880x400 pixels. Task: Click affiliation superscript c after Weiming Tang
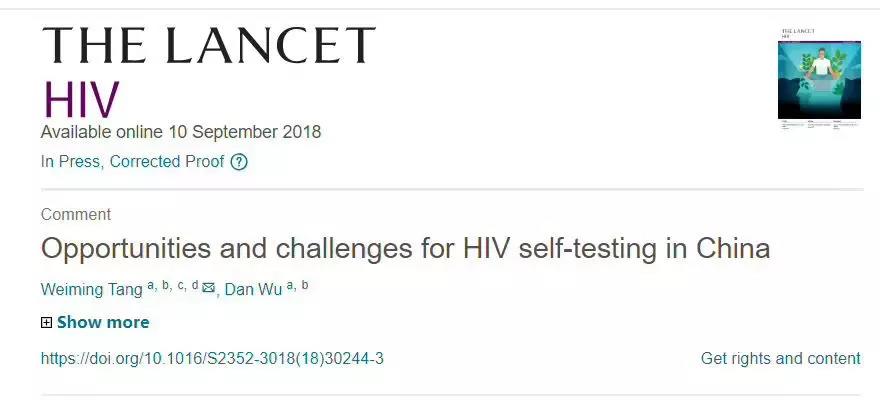[181, 285]
